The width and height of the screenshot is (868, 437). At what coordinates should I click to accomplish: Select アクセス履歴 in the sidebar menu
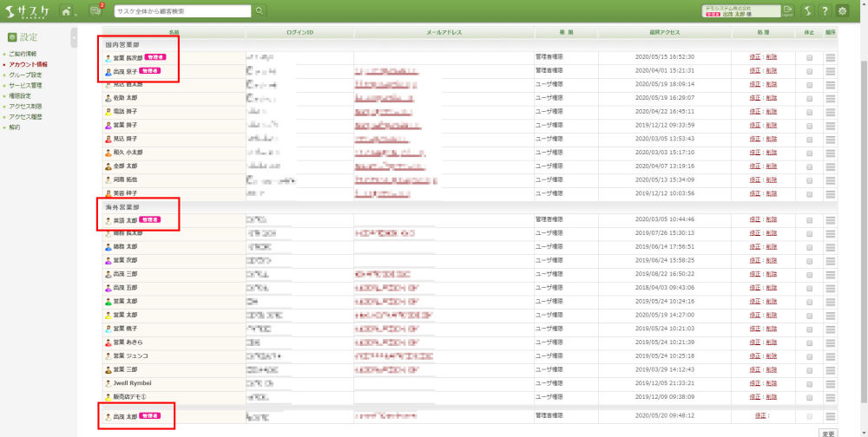[x=25, y=116]
